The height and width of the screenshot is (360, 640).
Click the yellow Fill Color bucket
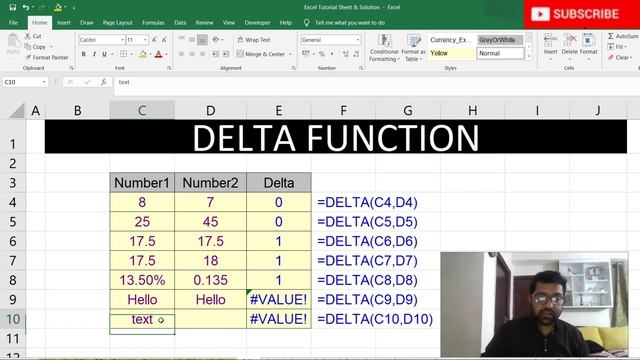pyautogui.click(x=143, y=54)
